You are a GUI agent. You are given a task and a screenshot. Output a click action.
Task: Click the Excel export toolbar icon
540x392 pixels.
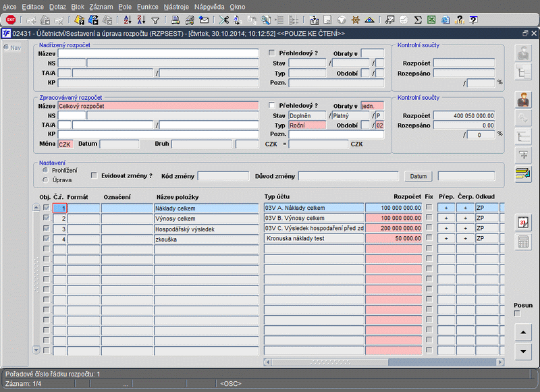[x=431, y=20]
